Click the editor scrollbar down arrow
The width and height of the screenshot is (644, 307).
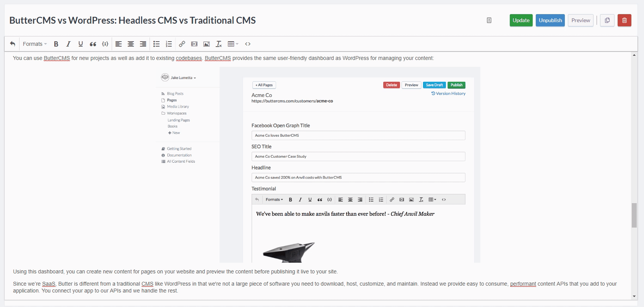(634, 296)
